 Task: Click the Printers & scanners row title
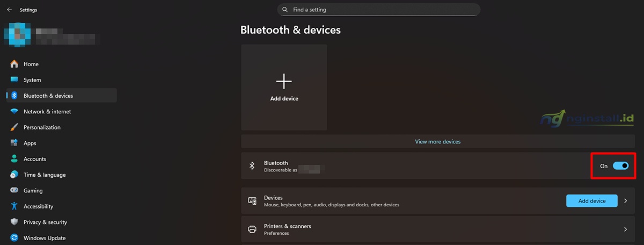pyautogui.click(x=288, y=226)
